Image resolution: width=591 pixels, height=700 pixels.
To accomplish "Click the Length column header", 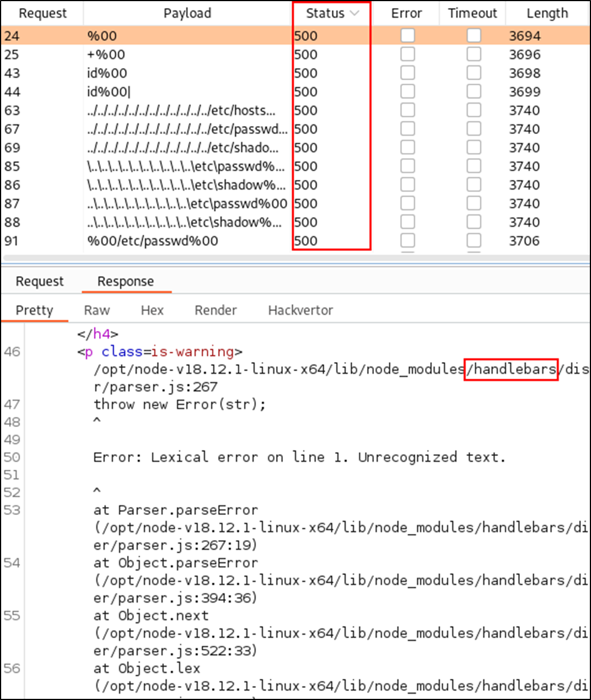I will point(547,13).
